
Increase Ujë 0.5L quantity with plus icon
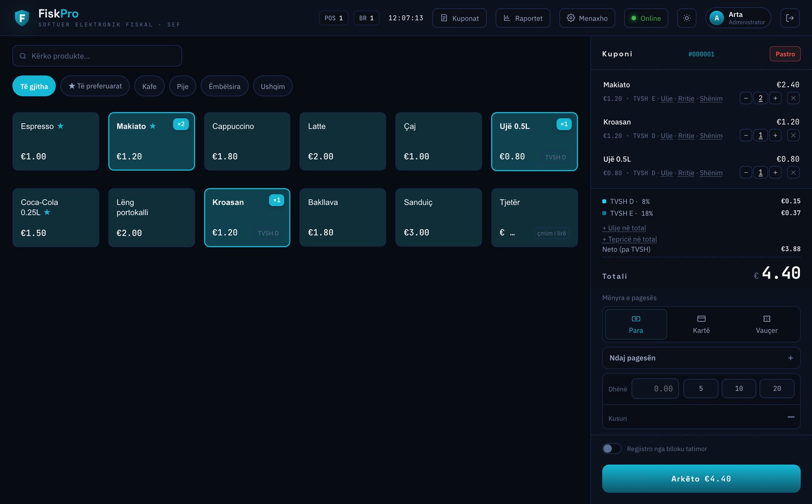click(x=775, y=173)
